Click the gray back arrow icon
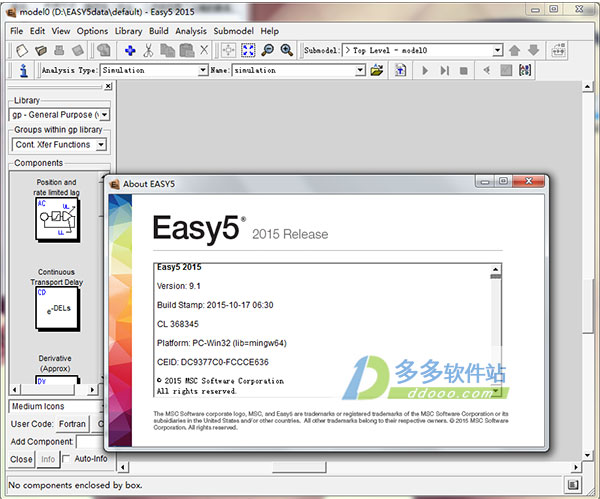Screen dimensions: 600x499 pos(487,70)
